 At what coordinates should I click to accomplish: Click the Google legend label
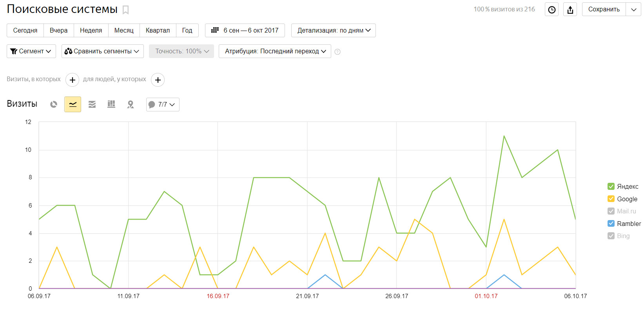[627, 199]
